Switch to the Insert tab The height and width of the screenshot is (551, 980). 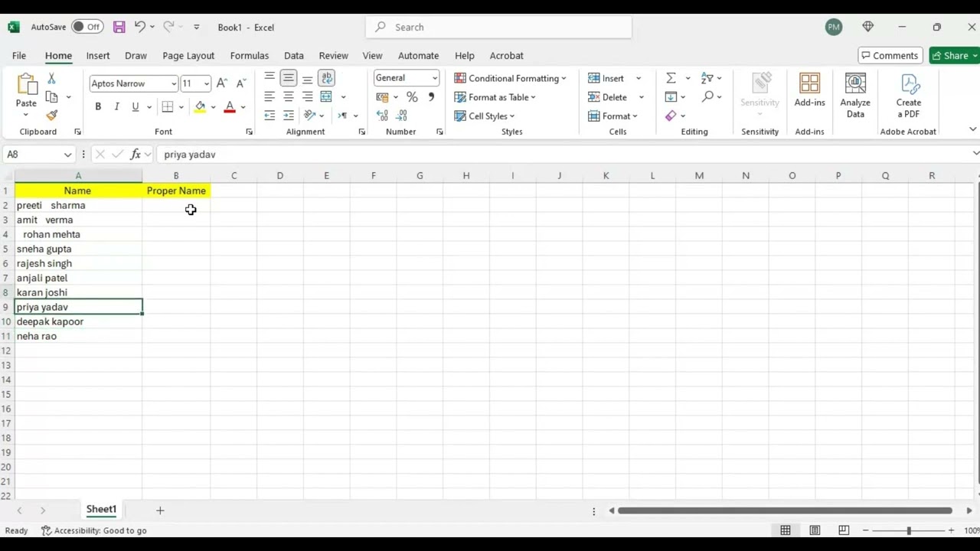(98, 56)
